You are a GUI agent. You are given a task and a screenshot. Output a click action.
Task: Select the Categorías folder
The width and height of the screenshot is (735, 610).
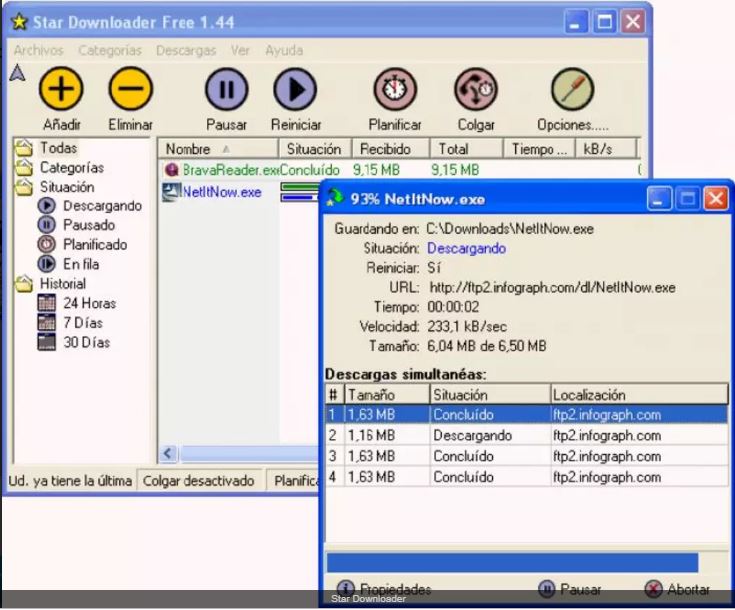pos(60,167)
